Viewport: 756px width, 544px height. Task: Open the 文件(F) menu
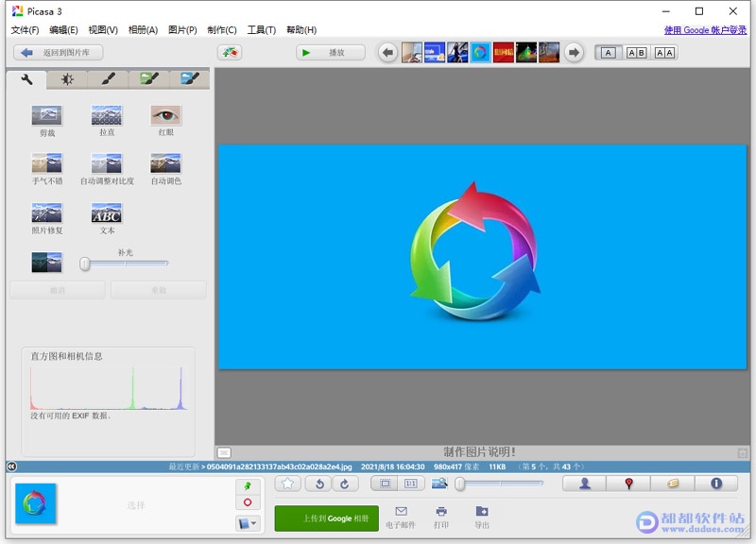point(26,30)
